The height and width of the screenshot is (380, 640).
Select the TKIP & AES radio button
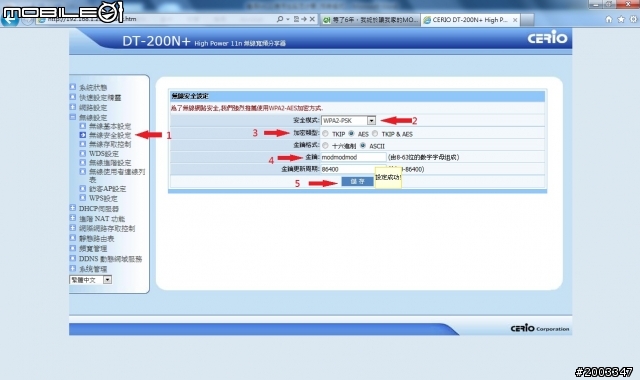coord(375,133)
